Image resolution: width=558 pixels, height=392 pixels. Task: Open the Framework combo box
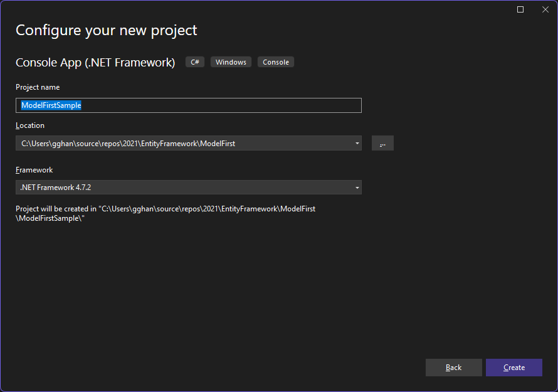pos(188,187)
